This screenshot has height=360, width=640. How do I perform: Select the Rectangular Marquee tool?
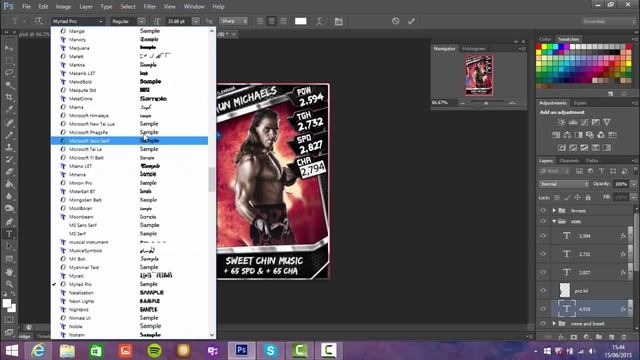coord(9,60)
